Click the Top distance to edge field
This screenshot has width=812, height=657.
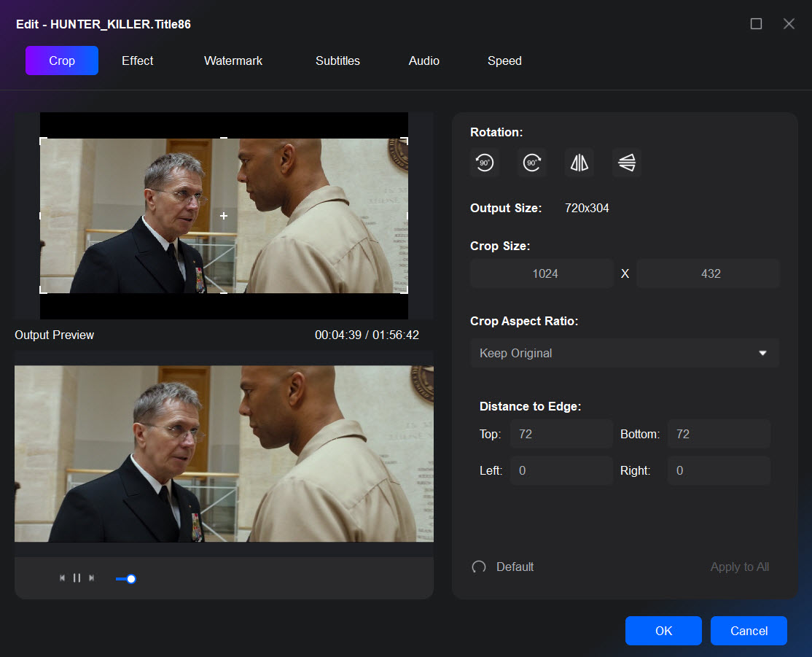pyautogui.click(x=561, y=434)
